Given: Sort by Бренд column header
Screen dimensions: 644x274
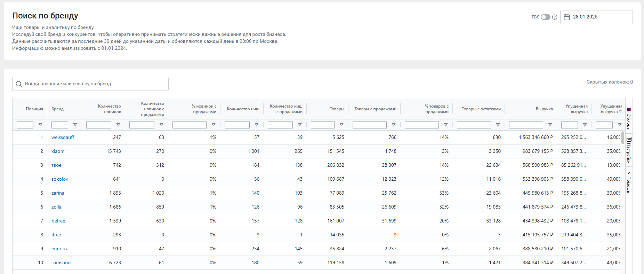Looking at the screenshot, I should pos(57,109).
